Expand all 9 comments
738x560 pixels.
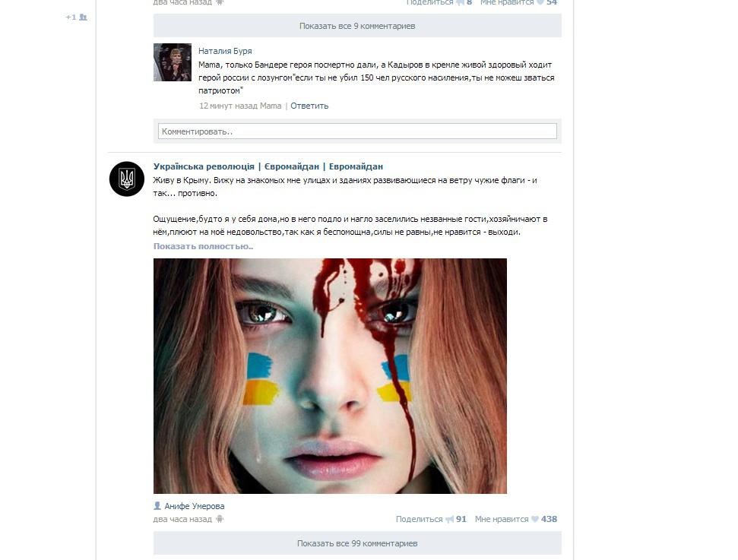coord(357,26)
